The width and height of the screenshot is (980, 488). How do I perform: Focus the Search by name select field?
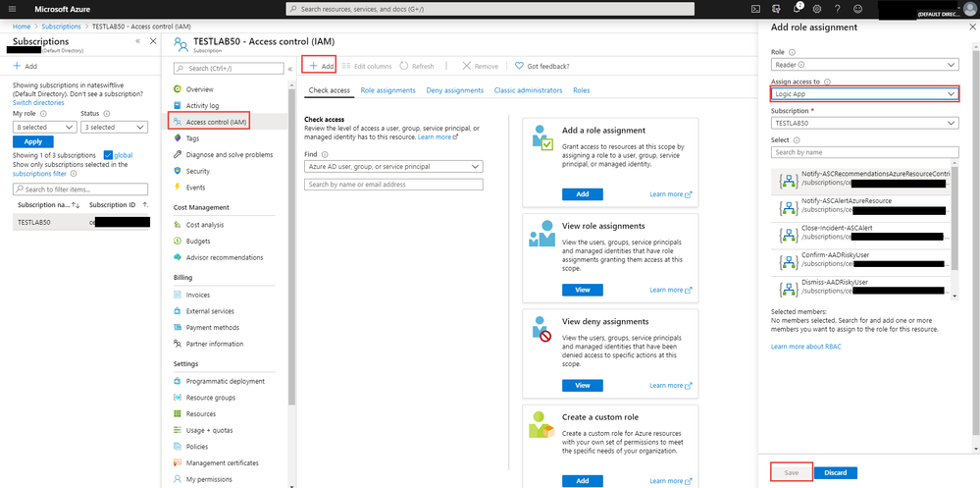[865, 152]
